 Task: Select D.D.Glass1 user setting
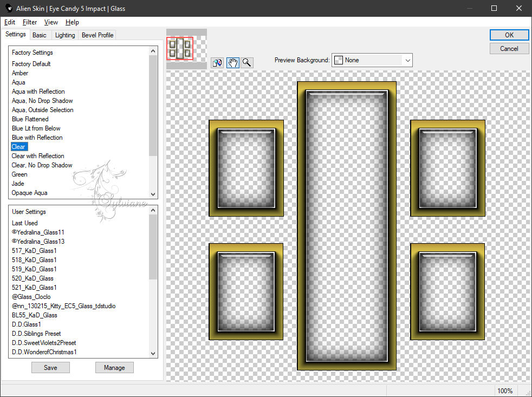pyautogui.click(x=26, y=324)
